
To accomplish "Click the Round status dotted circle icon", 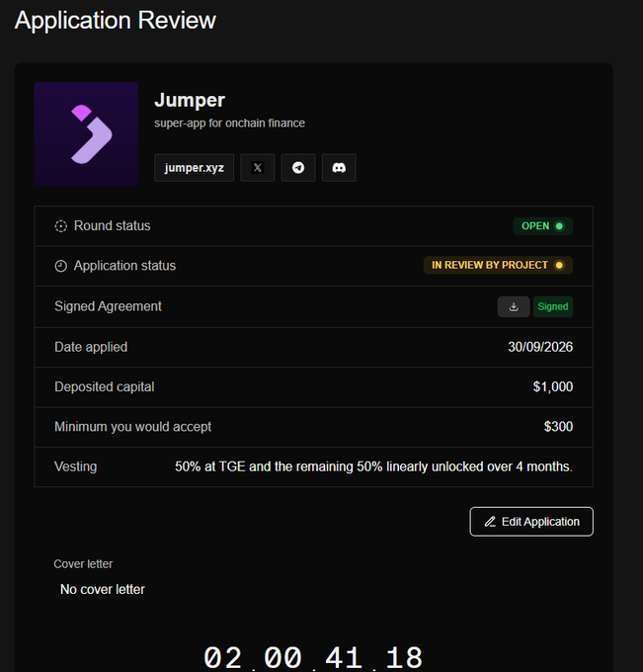I will (61, 226).
